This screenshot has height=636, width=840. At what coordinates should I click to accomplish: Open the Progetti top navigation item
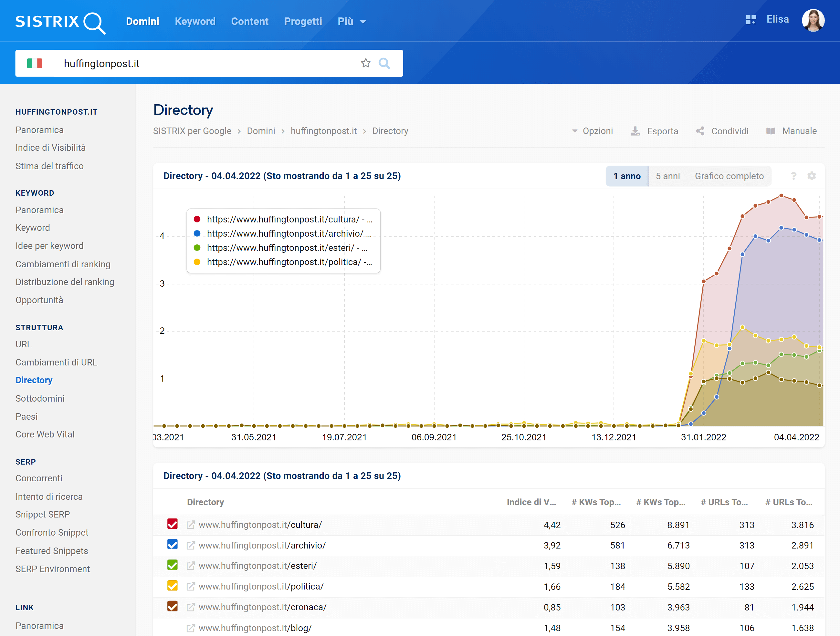(x=303, y=22)
